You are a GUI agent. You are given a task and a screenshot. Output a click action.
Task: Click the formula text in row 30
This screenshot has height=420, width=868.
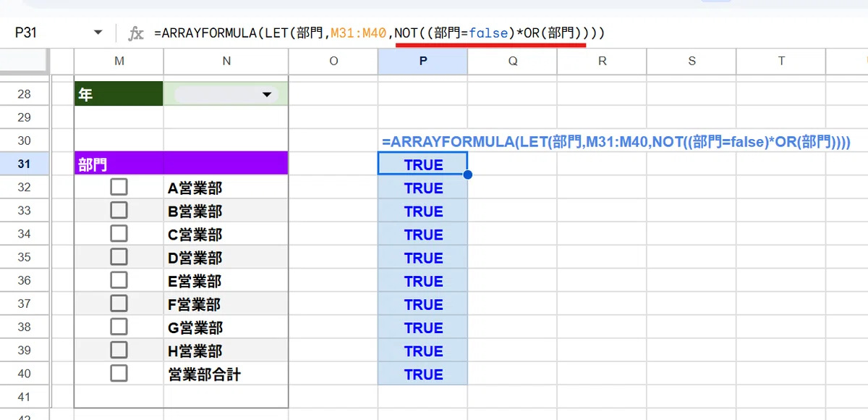(616, 142)
